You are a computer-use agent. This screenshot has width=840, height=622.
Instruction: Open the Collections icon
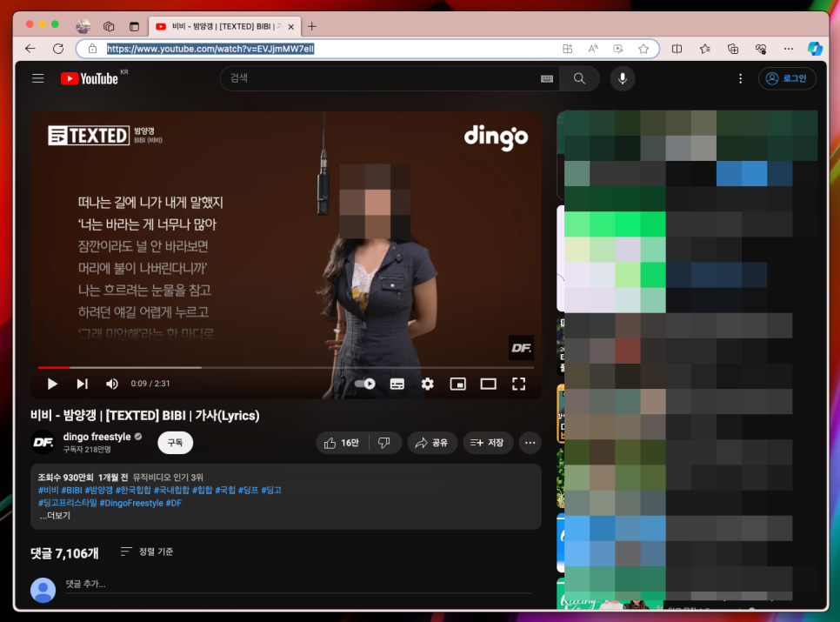coord(733,49)
